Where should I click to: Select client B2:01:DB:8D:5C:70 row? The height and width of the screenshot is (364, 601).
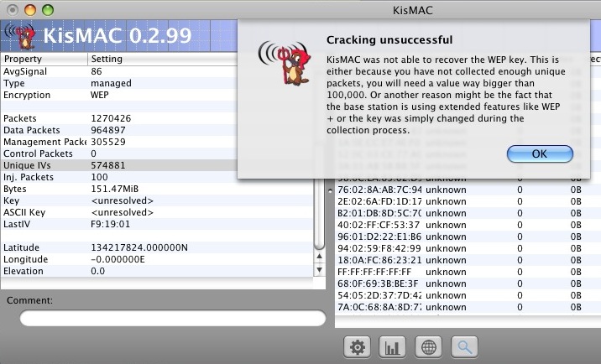(x=468, y=213)
